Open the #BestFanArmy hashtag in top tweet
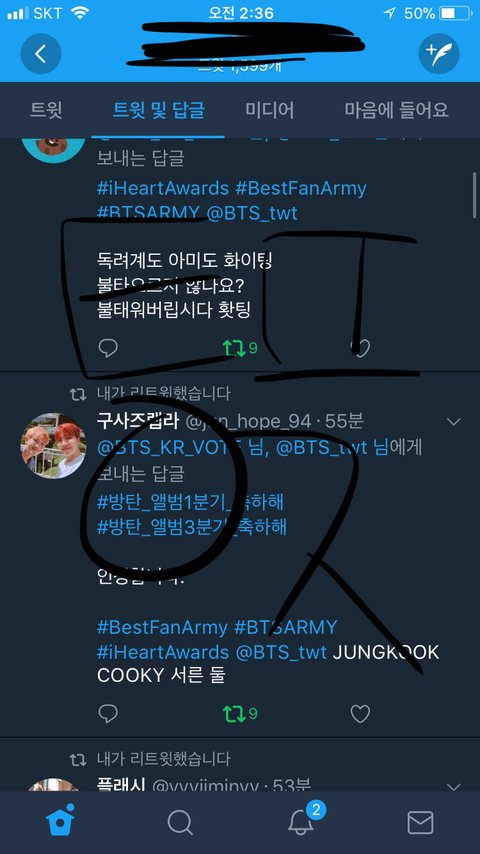This screenshot has height=854, width=480. click(301, 188)
